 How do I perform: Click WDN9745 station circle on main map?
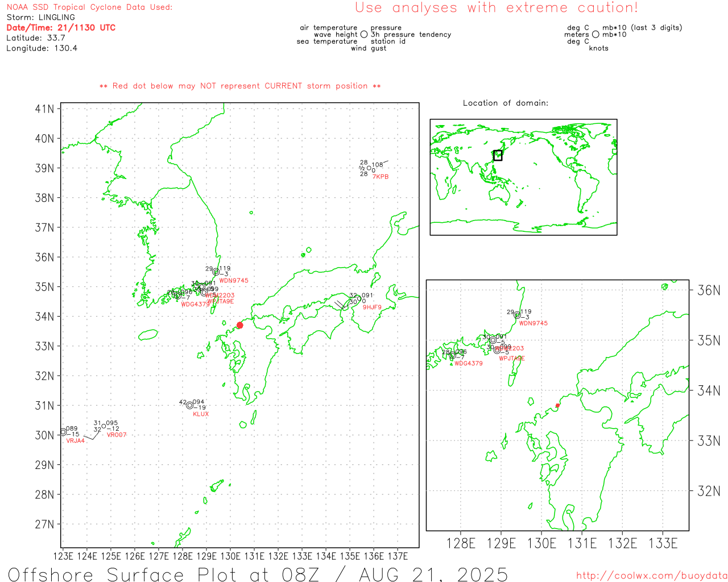pyautogui.click(x=216, y=272)
